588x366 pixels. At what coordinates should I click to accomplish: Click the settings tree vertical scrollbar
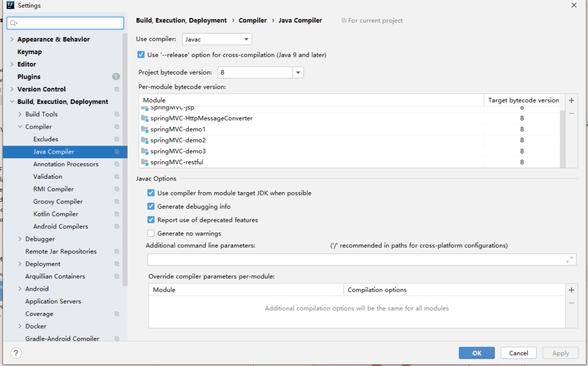point(125,160)
